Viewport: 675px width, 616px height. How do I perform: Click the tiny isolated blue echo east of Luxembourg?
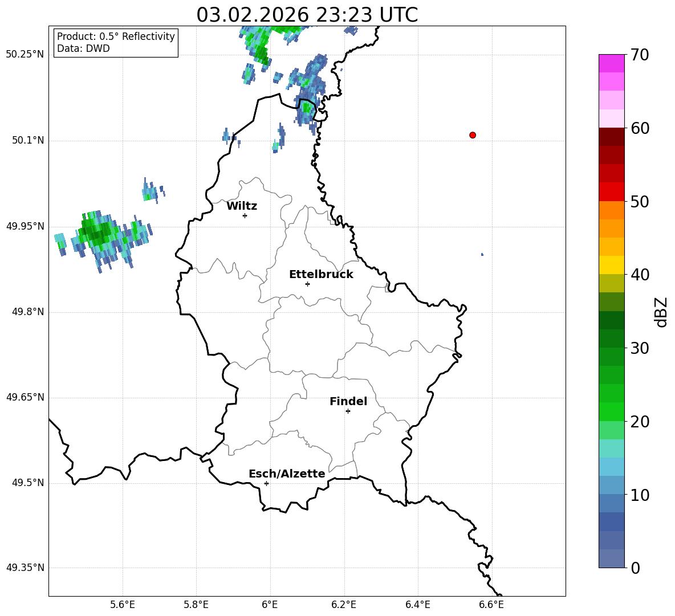click(x=482, y=255)
